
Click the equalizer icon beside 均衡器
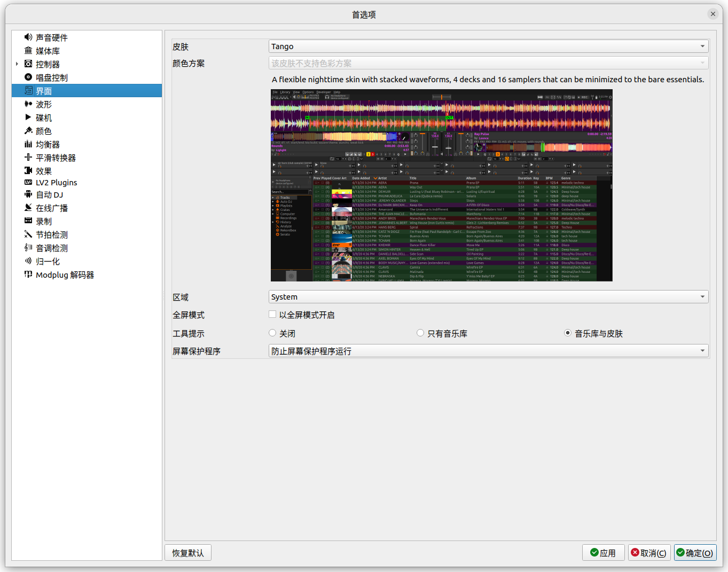coord(28,144)
